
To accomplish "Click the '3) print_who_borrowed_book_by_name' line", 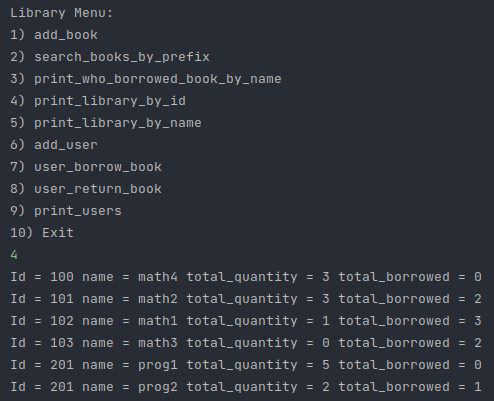I will (146, 79).
